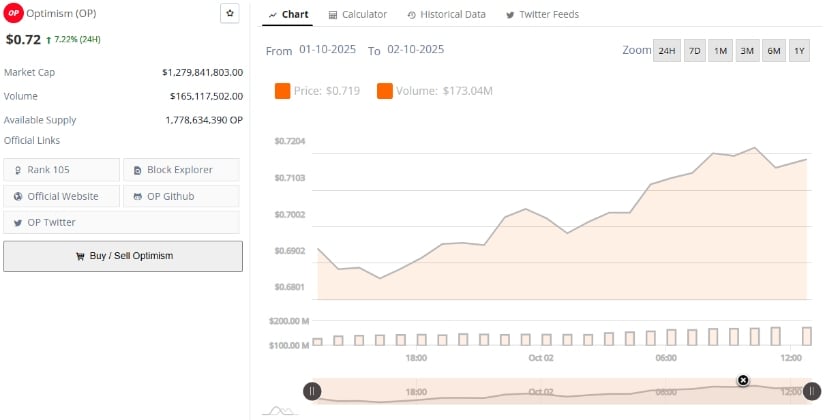View the Twitter Feeds tab
Screen dimensions: 825x420
(543, 14)
